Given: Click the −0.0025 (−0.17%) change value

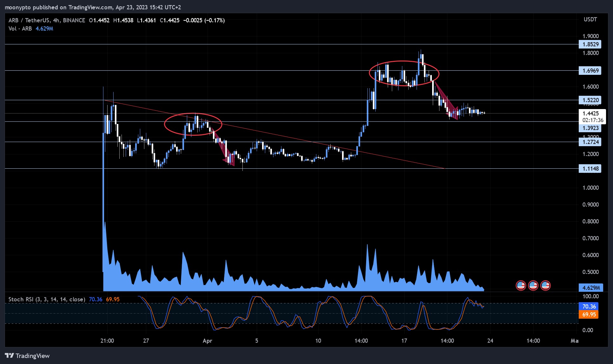Looking at the screenshot, I should tap(204, 20).
